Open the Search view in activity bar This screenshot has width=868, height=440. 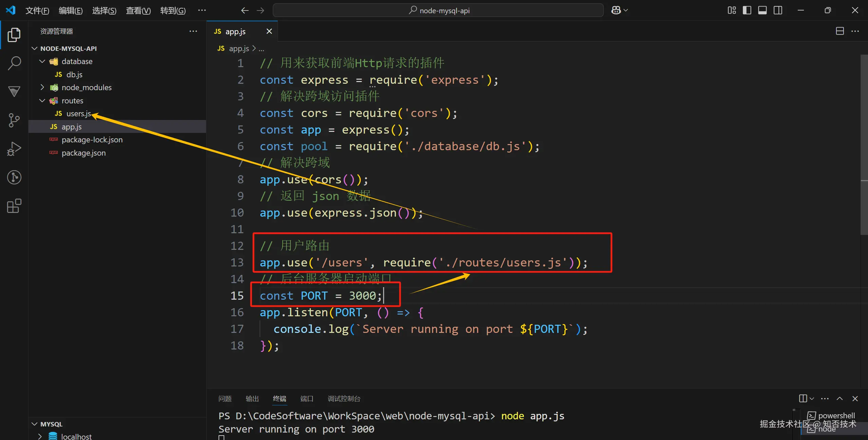[x=14, y=63]
